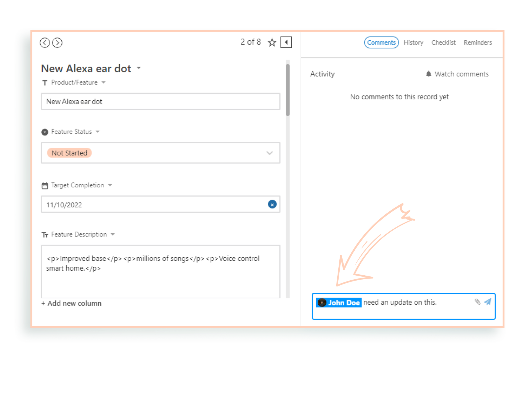Go to previous record arrow

pyautogui.click(x=45, y=43)
